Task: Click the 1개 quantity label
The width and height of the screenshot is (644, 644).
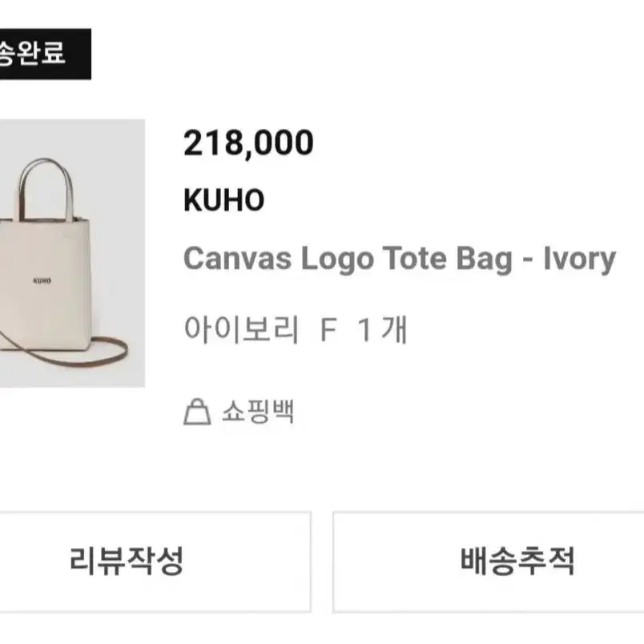Action: (x=382, y=329)
